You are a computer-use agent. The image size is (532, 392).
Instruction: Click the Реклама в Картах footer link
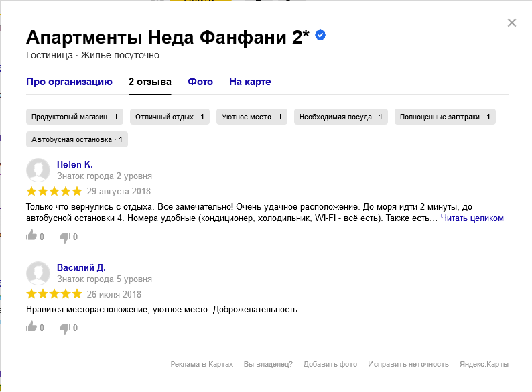[202, 364]
